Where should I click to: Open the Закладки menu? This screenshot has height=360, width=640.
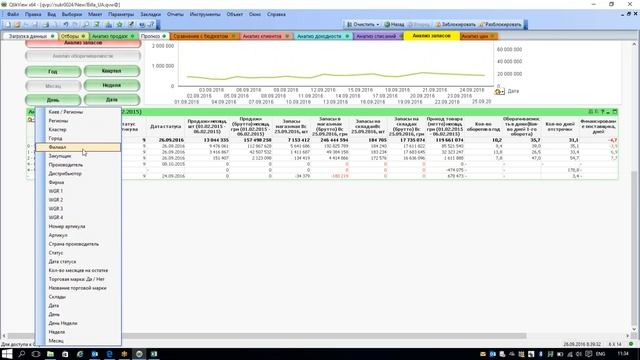[x=150, y=14]
